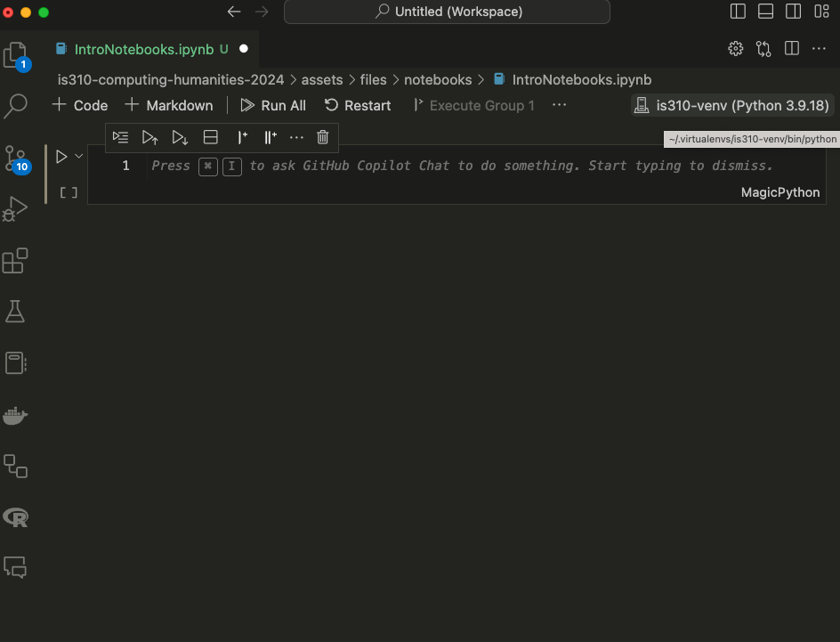Viewport: 840px width, 642px height.
Task: Open the Testing beaker icon
Action: point(15,311)
